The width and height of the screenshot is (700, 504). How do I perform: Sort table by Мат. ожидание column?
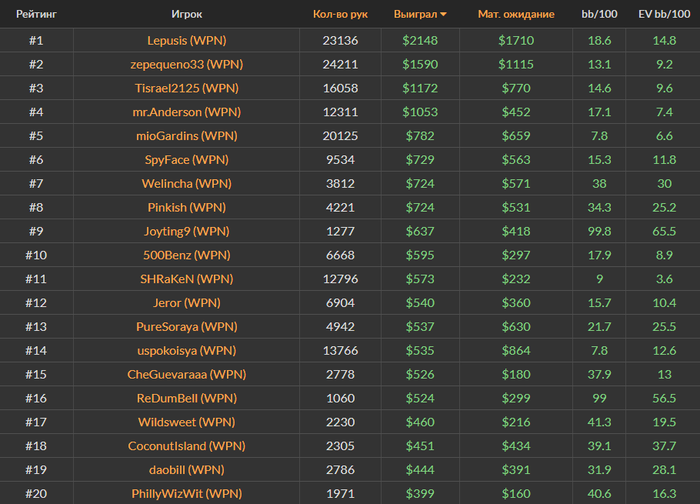(x=516, y=15)
